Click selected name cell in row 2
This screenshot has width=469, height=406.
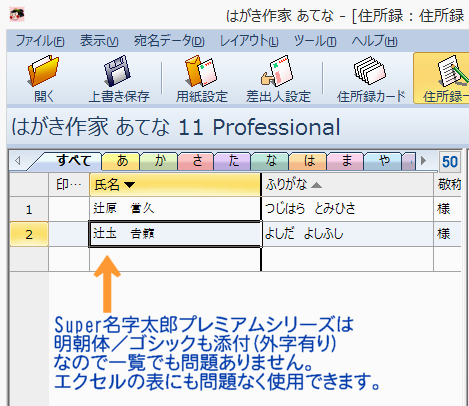175,234
